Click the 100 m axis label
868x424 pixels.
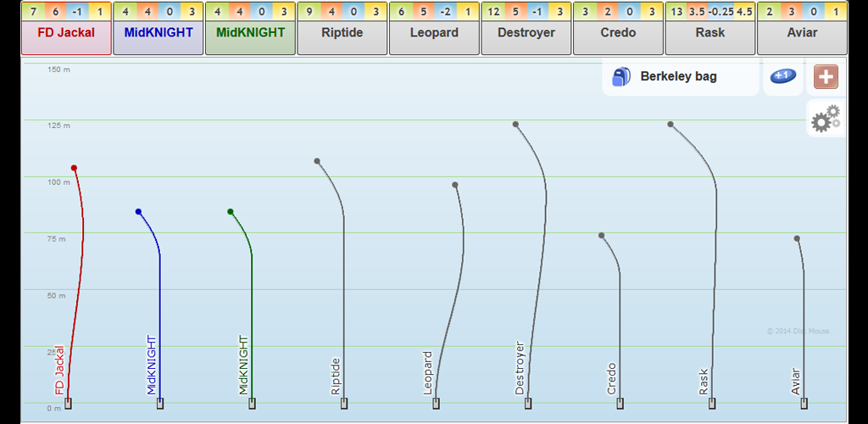58,182
